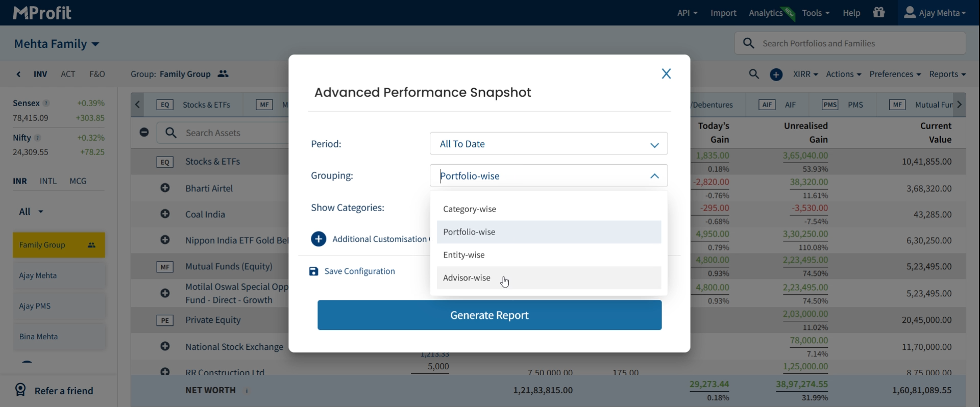Select Category-wise grouping option
980x407 pixels.
coord(549,209)
